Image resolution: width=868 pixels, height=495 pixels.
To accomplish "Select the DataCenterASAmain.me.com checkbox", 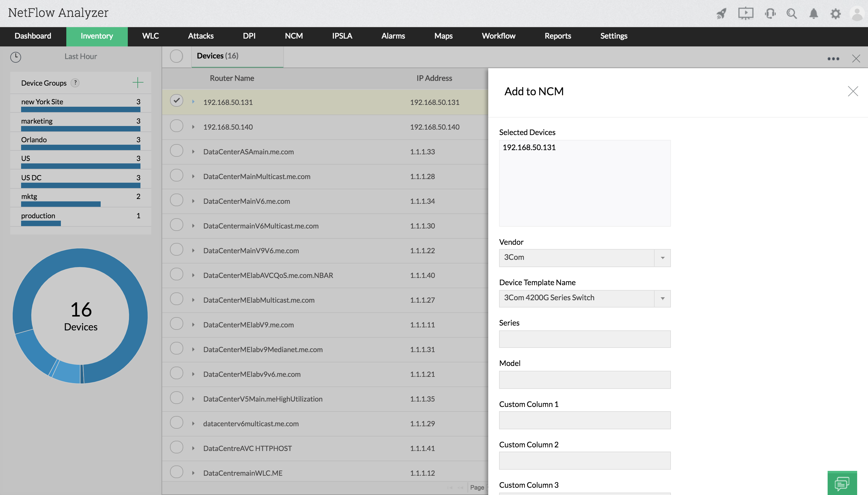I will tap(176, 151).
